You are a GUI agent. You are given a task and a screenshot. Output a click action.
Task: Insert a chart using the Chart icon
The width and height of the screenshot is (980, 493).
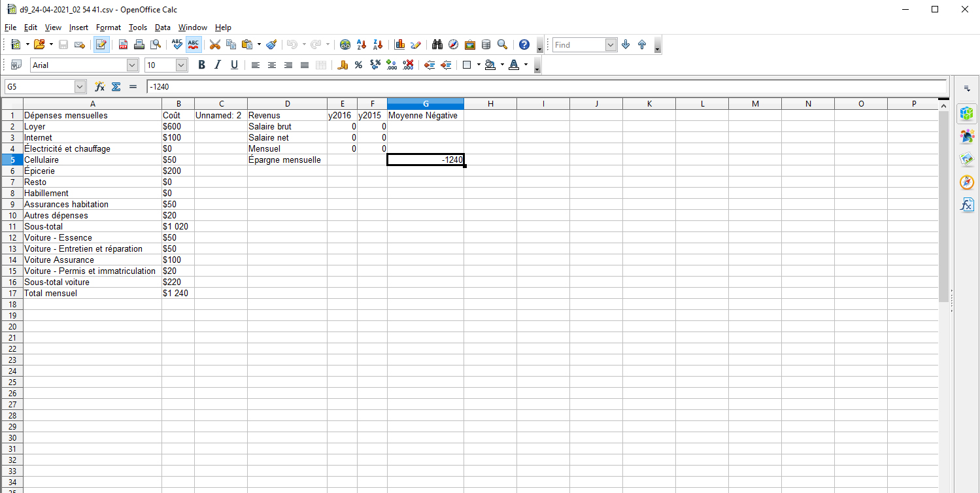tap(399, 44)
